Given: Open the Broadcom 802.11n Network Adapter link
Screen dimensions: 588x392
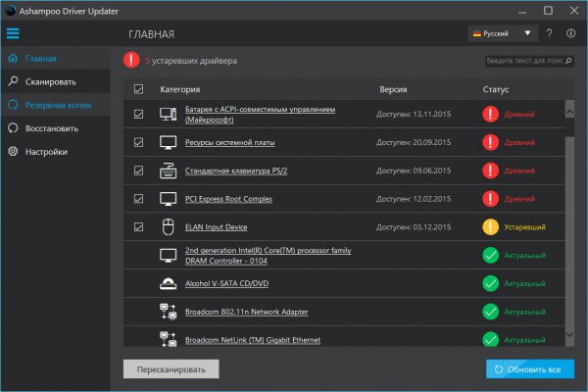Looking at the screenshot, I should pos(246,312).
